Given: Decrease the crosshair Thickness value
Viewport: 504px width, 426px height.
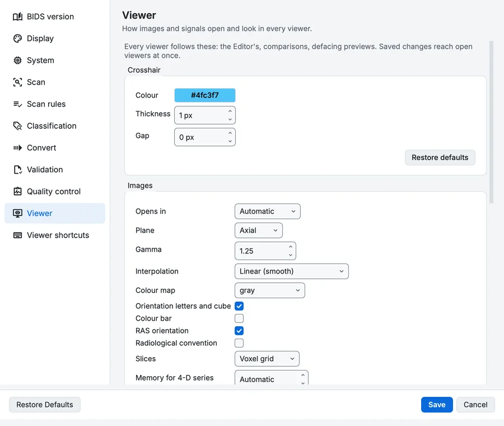Looking at the screenshot, I should tap(230, 119).
